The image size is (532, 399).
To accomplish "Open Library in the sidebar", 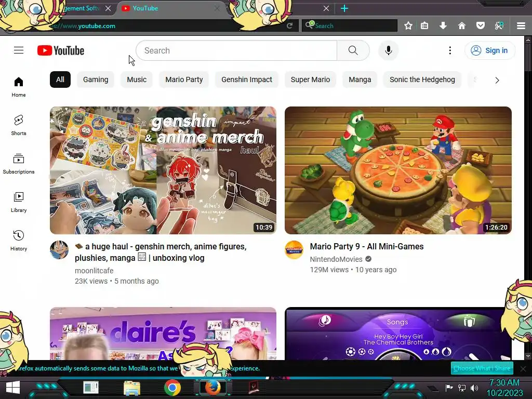I will [19, 202].
